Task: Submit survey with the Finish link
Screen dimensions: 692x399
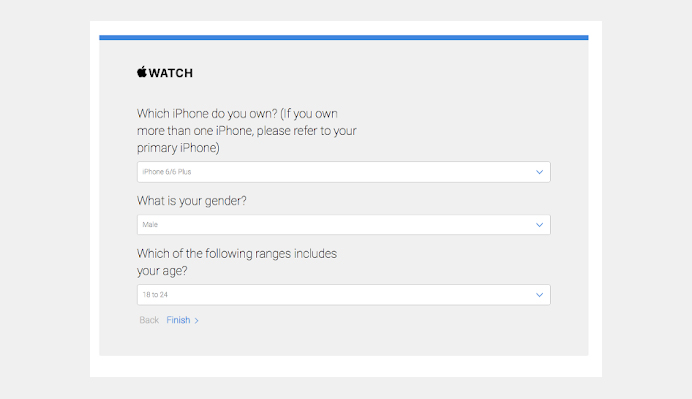Action: pos(178,320)
